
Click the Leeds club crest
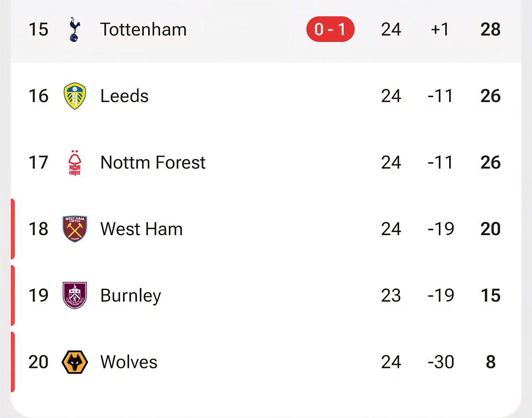click(74, 96)
